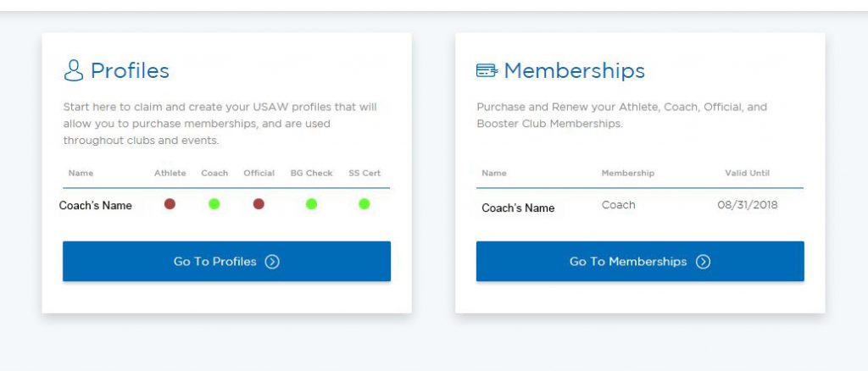Click the Profiles person icon
Viewport: 868px width, 371px height.
(x=74, y=70)
